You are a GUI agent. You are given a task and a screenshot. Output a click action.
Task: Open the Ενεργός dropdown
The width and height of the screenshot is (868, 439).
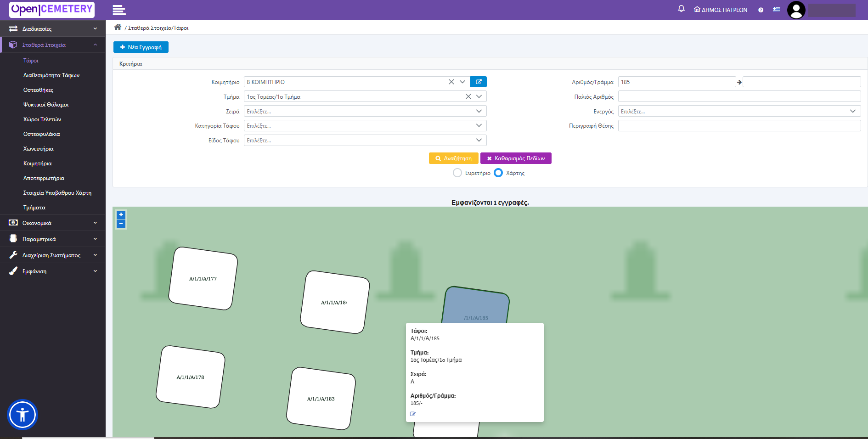pyautogui.click(x=739, y=111)
